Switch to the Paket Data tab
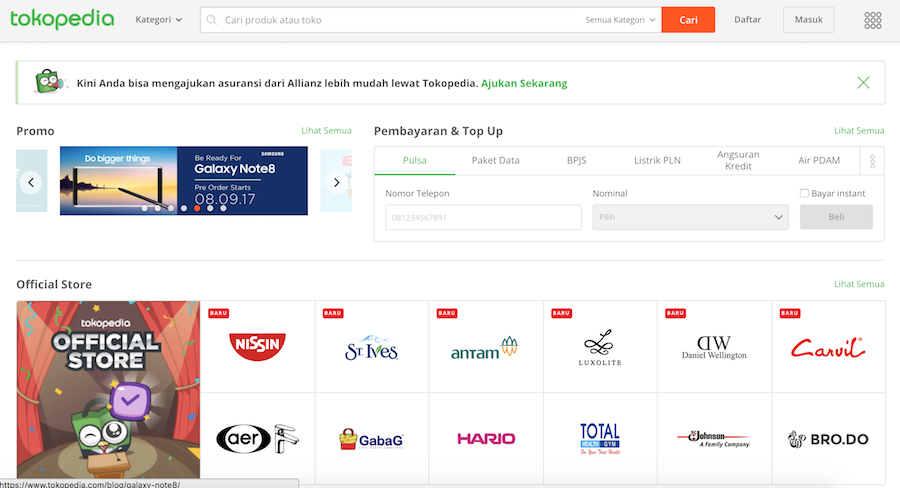 pyautogui.click(x=495, y=161)
